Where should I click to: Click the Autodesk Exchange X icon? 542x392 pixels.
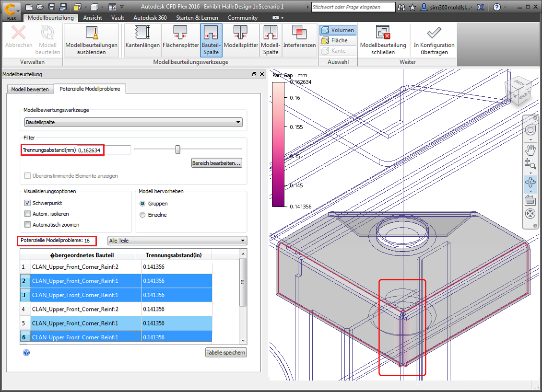click(480, 7)
